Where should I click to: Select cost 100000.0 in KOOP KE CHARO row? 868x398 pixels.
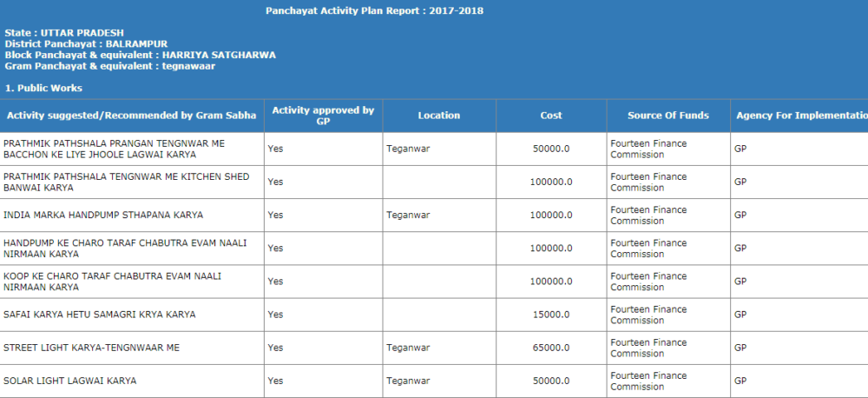[551, 282]
